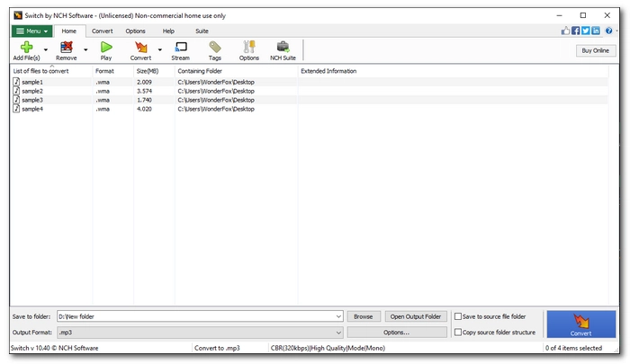Open the Tags editor icon
This screenshot has height=364, width=630.
(214, 47)
